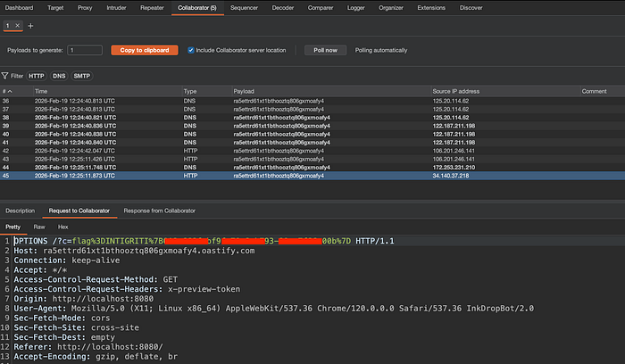
Task: Show the Hex view
Action: [63, 227]
